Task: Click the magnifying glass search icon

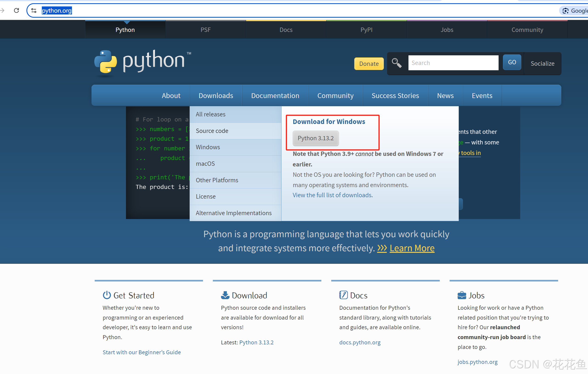Action: pos(396,63)
